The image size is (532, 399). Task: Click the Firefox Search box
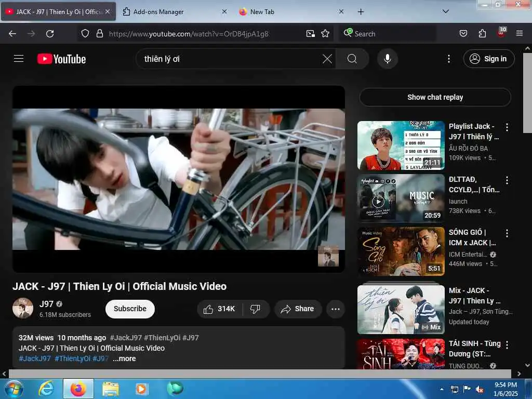388,34
